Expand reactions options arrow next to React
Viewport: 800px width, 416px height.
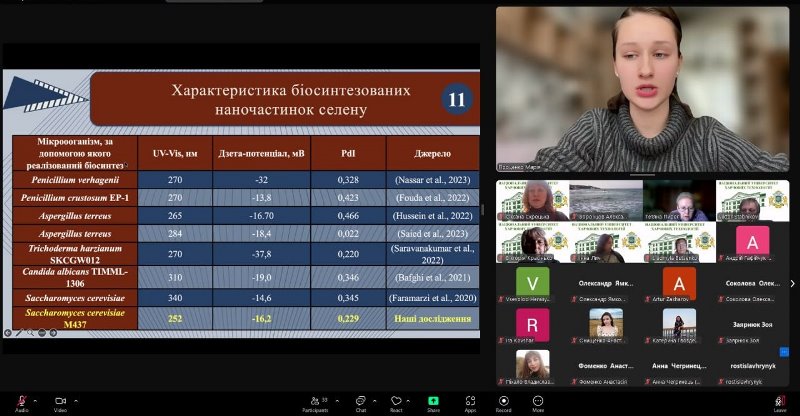coord(410,401)
